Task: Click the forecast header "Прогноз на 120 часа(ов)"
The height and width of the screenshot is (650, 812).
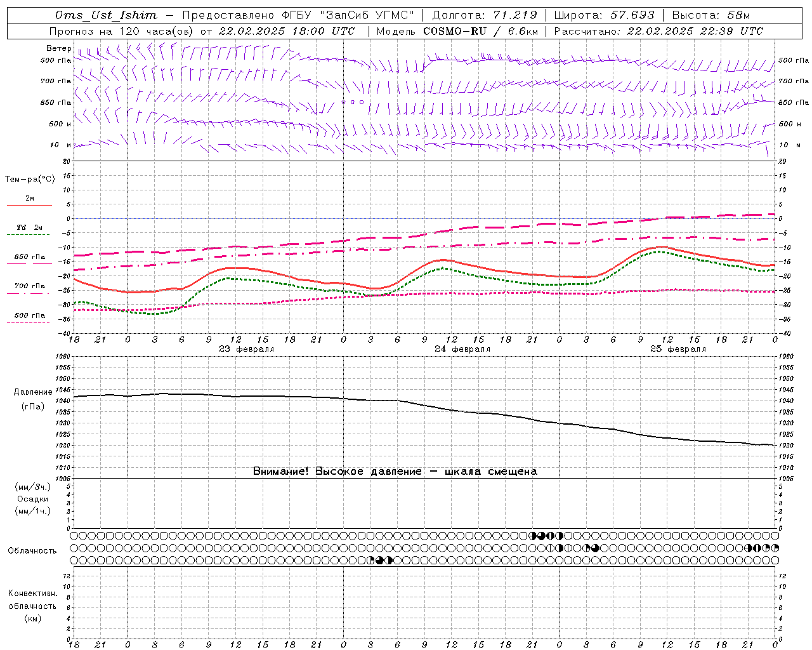Action: [x=122, y=31]
